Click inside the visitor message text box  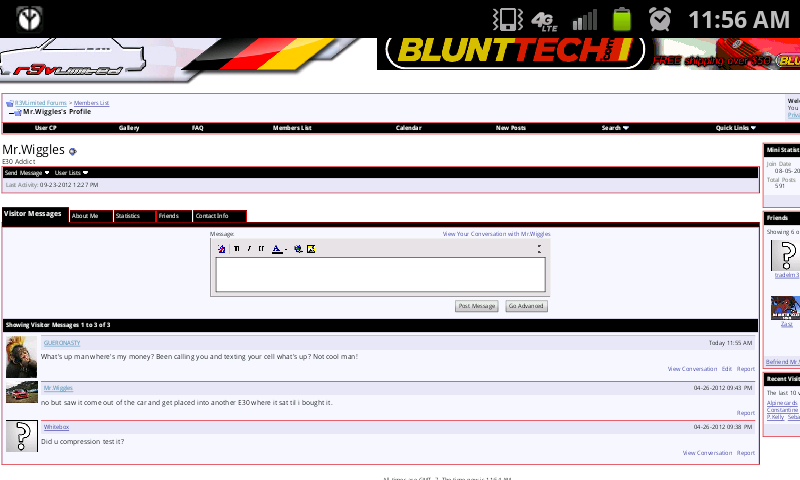[380, 275]
